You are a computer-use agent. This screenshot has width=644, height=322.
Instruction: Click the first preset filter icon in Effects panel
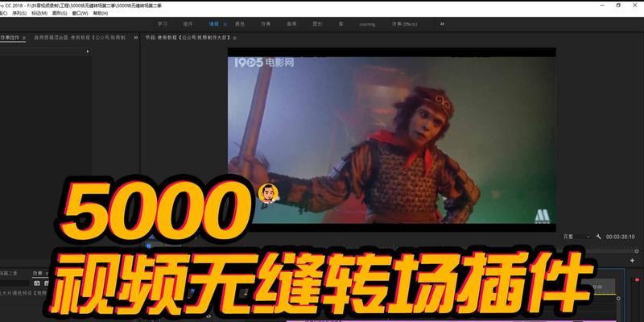36,283
